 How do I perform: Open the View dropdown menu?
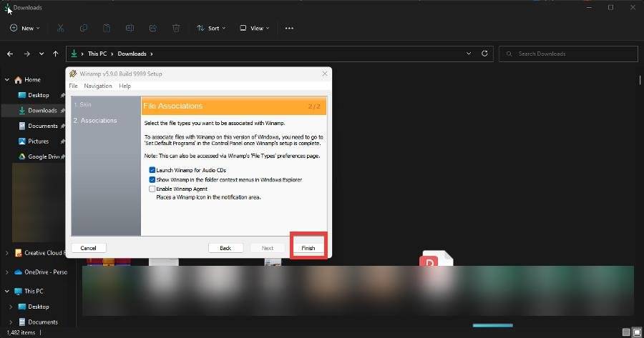tap(254, 29)
